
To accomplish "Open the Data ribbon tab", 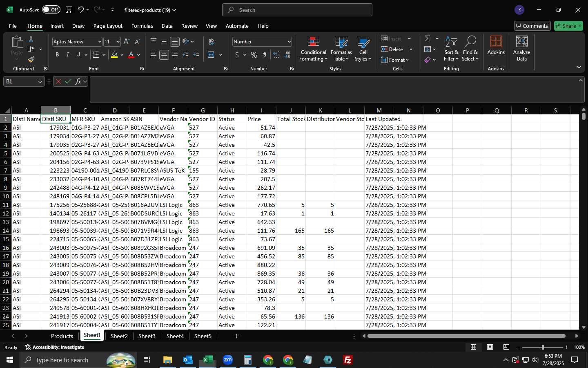I will [x=167, y=26].
